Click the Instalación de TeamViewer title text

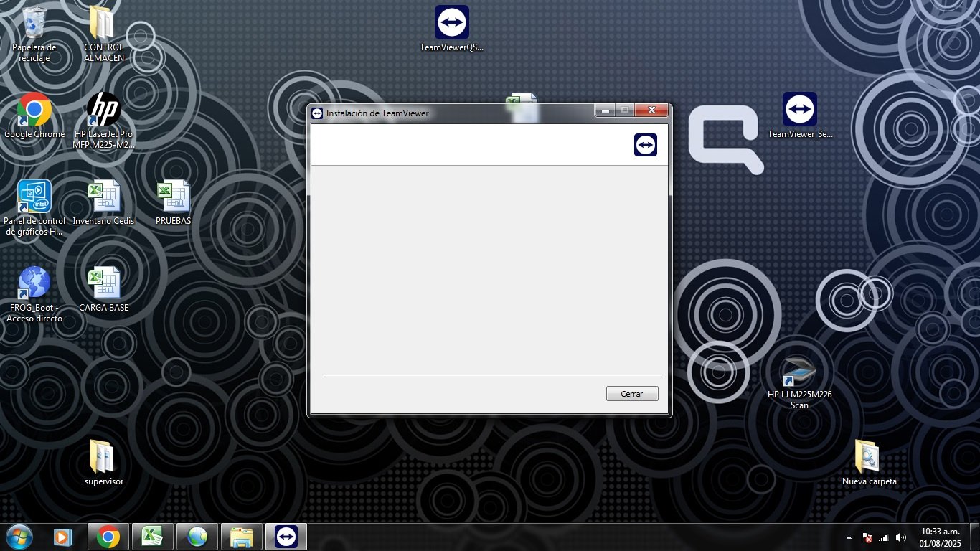pyautogui.click(x=377, y=113)
